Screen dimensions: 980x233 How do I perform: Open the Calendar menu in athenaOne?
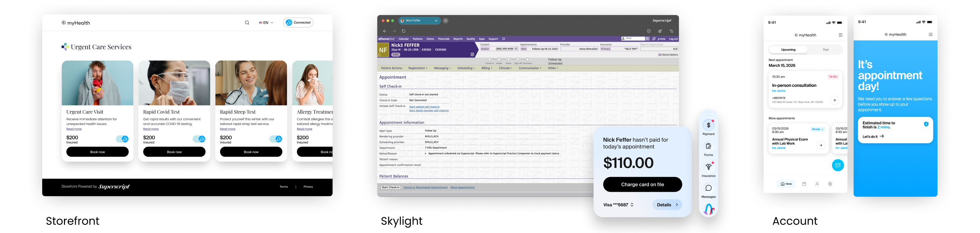pos(404,39)
